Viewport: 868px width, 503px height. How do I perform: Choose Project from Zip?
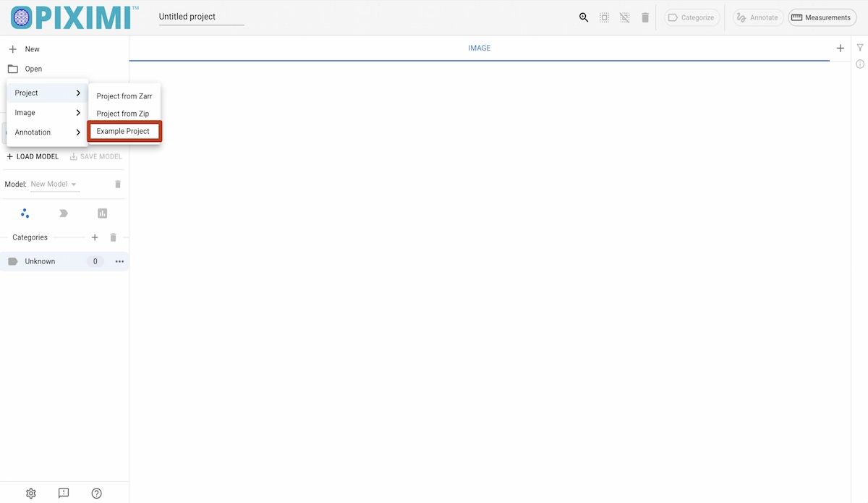[x=124, y=114]
